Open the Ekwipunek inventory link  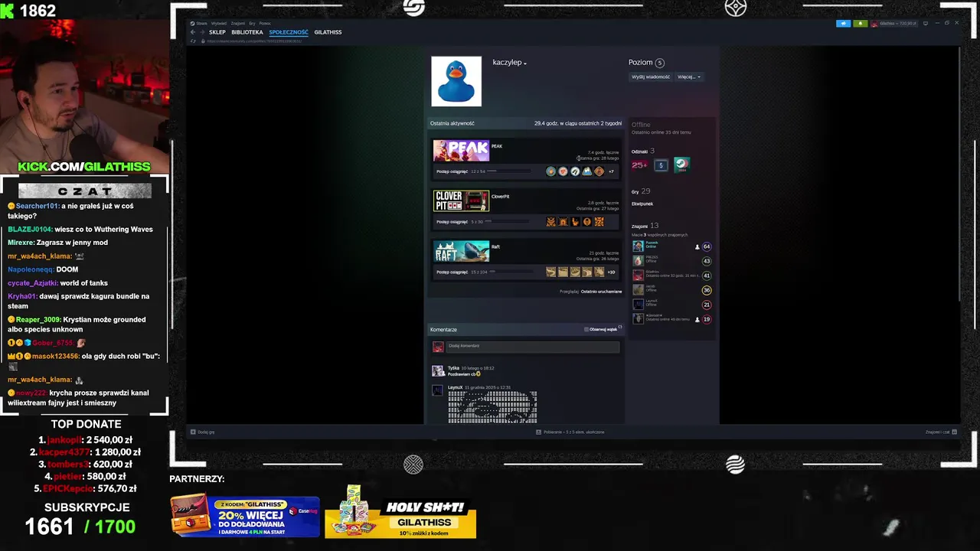point(642,204)
